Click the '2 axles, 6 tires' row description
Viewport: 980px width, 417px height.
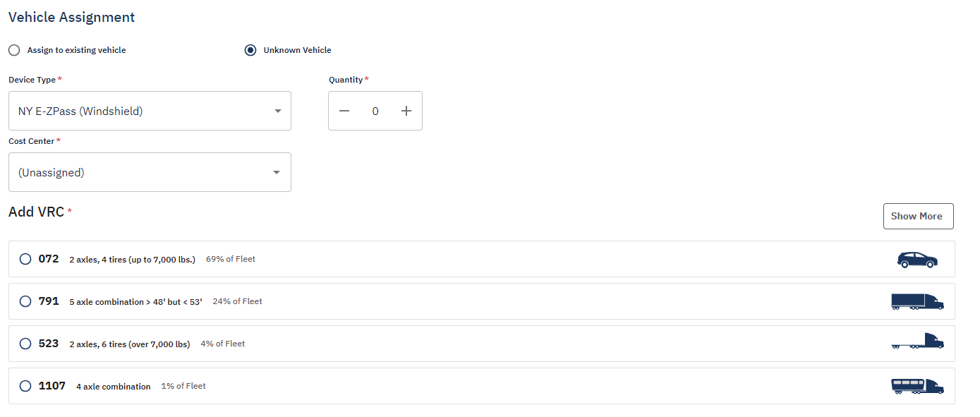[x=130, y=344]
